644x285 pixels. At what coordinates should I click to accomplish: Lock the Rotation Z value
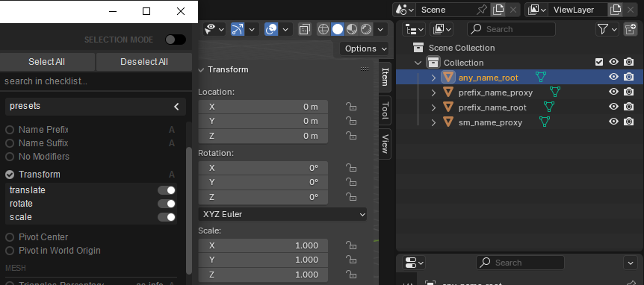[350, 197]
